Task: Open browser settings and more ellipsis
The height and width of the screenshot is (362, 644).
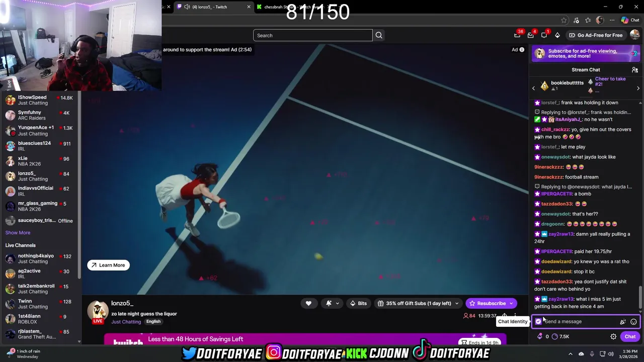Action: point(612,20)
